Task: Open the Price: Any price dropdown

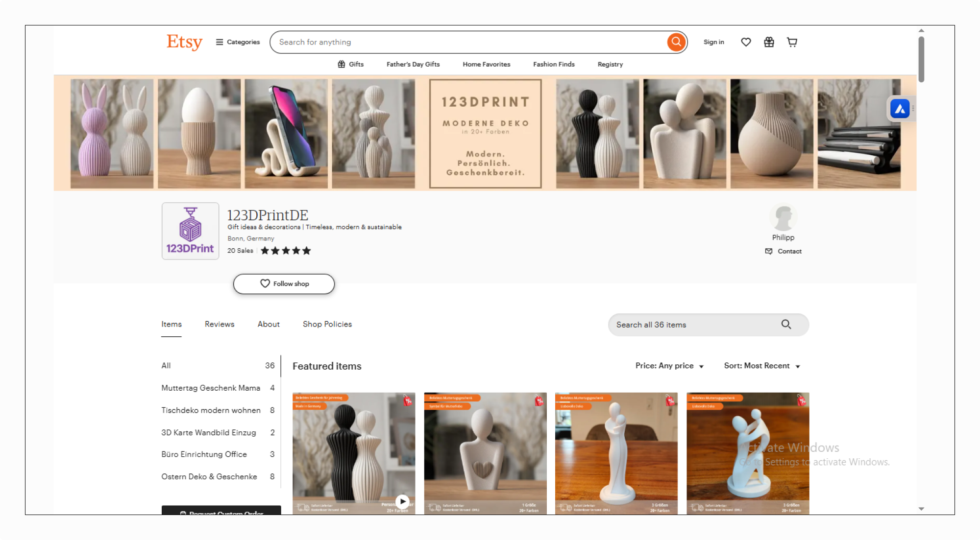Action: pos(669,366)
